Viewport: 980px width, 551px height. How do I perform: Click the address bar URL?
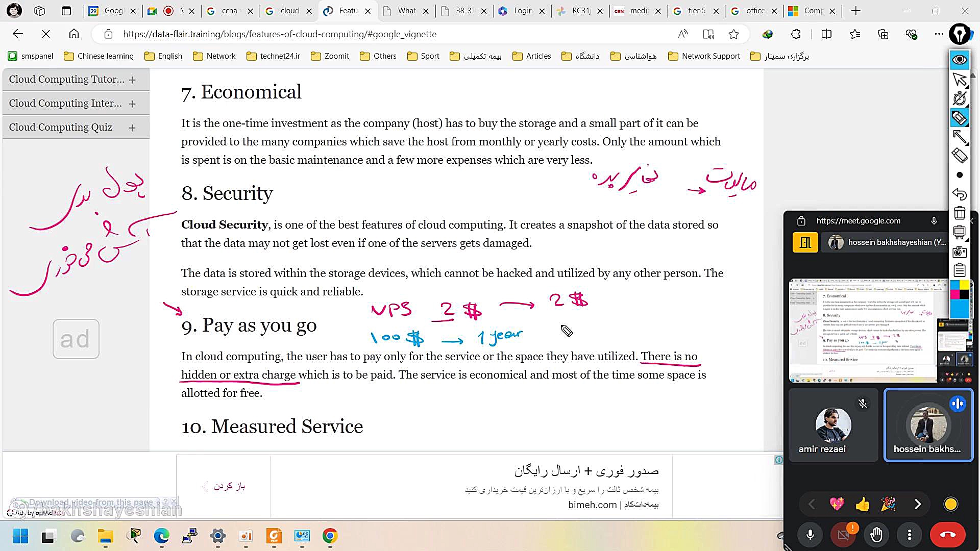point(280,34)
